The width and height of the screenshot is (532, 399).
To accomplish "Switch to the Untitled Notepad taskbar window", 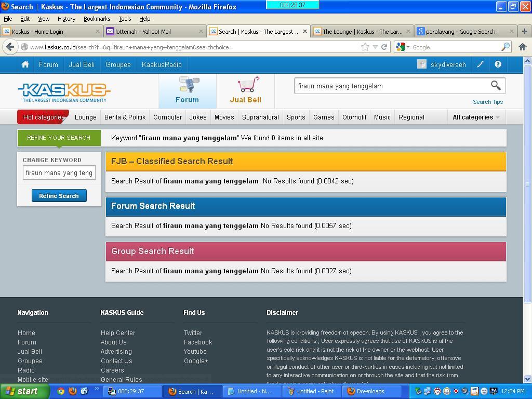I will [252, 391].
